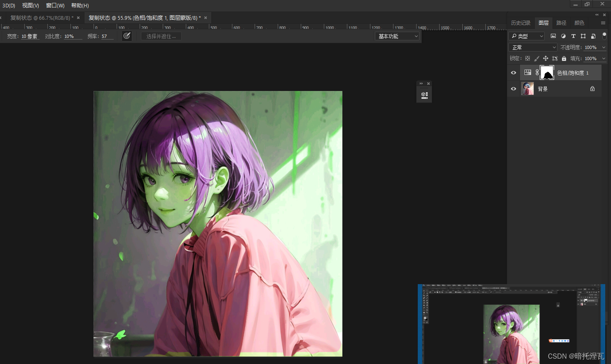Click the 不透明度 100% value

[x=590, y=47]
